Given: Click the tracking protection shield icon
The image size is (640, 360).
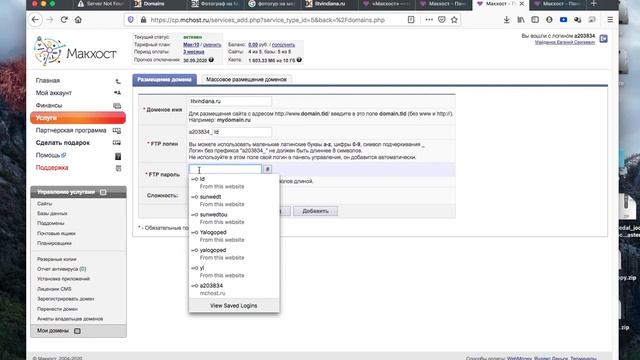Looking at the screenshot, I should coord(131,20).
